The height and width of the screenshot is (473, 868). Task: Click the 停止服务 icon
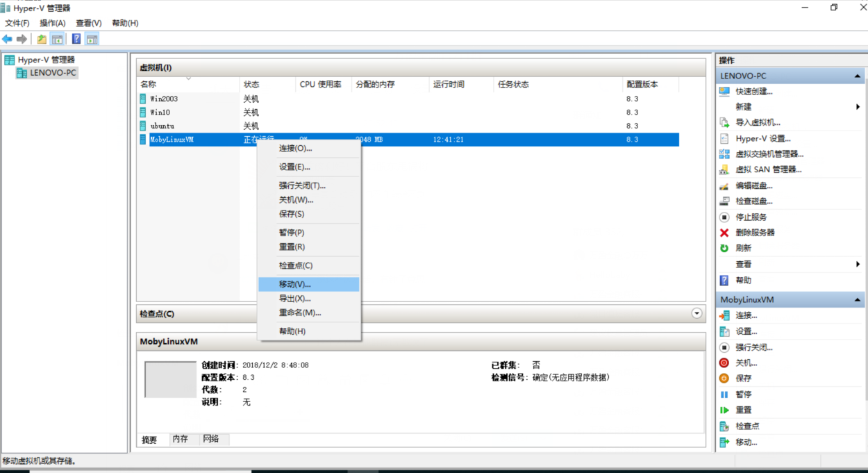724,217
